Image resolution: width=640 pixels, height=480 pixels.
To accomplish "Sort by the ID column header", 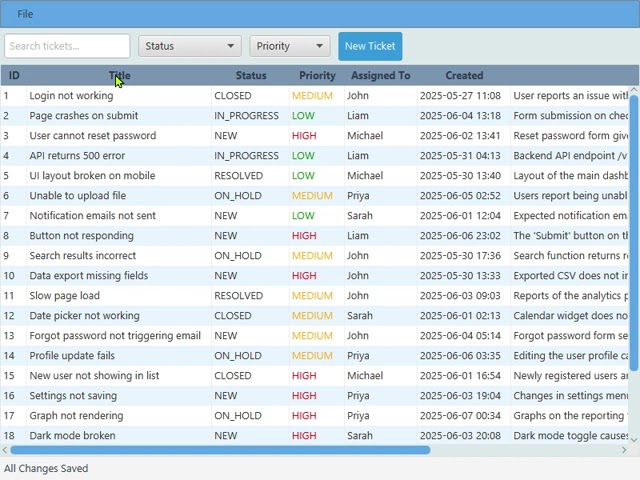I will coord(14,76).
